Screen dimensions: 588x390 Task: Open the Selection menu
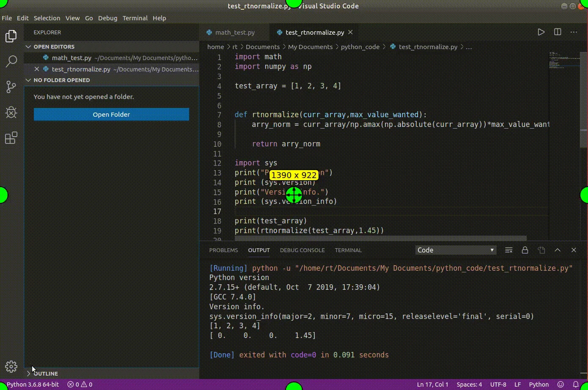click(47, 18)
